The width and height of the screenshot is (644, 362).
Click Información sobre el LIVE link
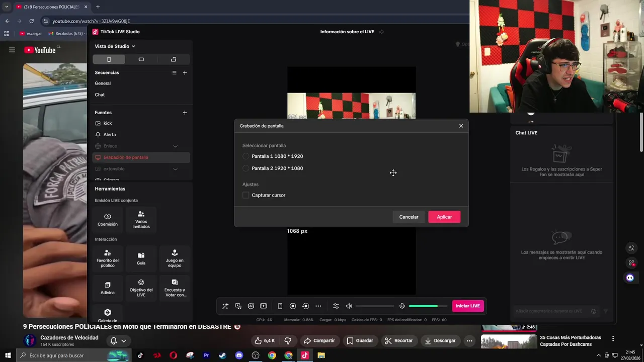(347, 32)
